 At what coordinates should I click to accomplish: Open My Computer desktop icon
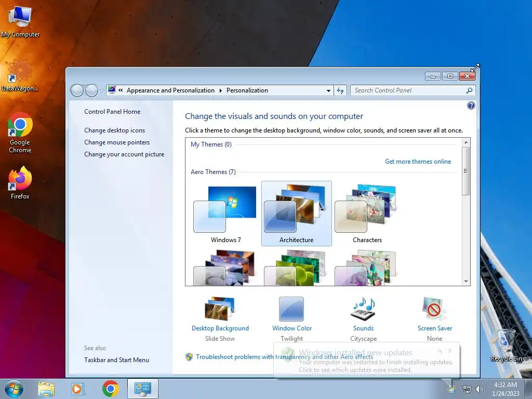[x=20, y=21]
